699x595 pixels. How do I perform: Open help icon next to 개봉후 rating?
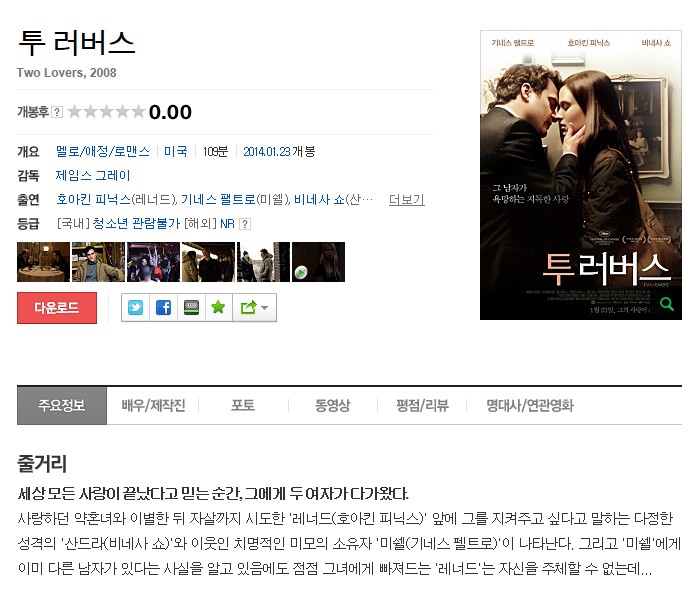[x=57, y=112]
